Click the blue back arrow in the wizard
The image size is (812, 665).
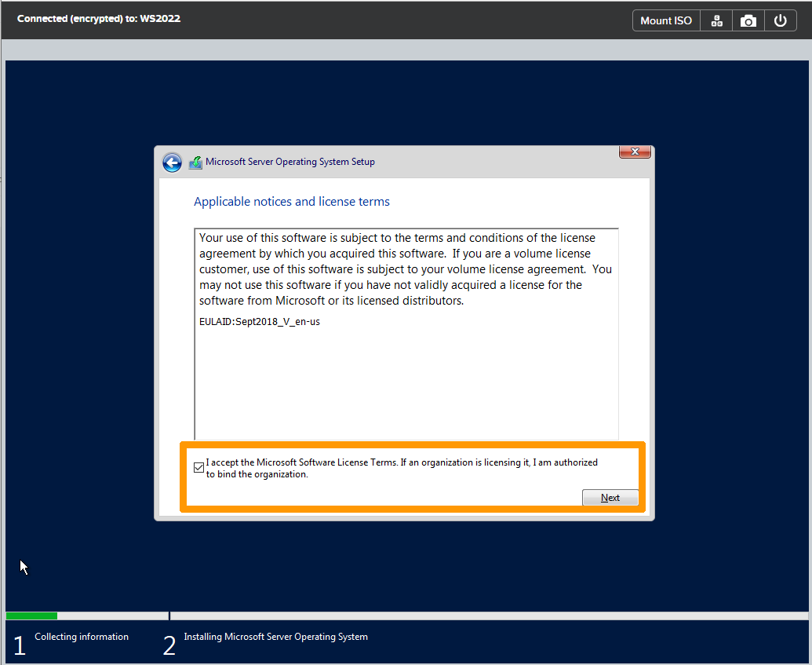[x=171, y=162]
